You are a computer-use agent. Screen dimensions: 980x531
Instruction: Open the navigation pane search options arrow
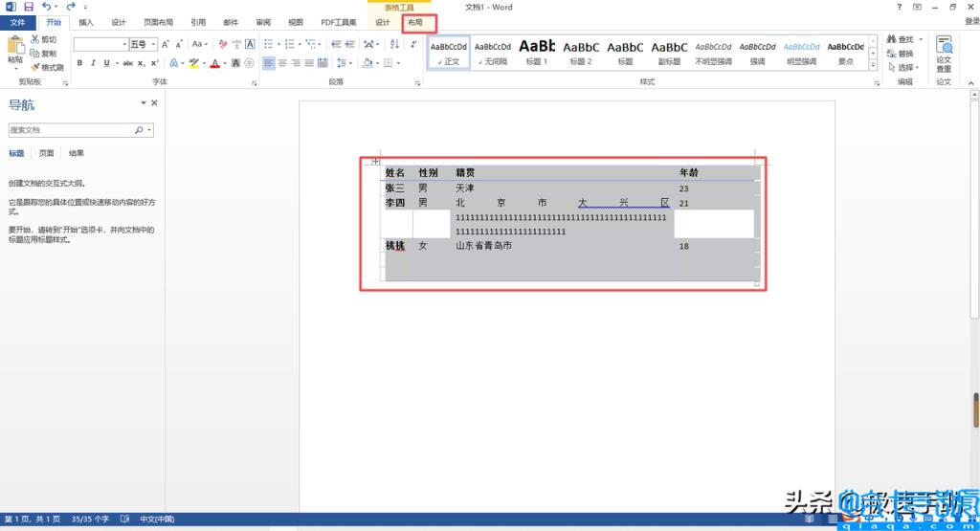pos(149,130)
